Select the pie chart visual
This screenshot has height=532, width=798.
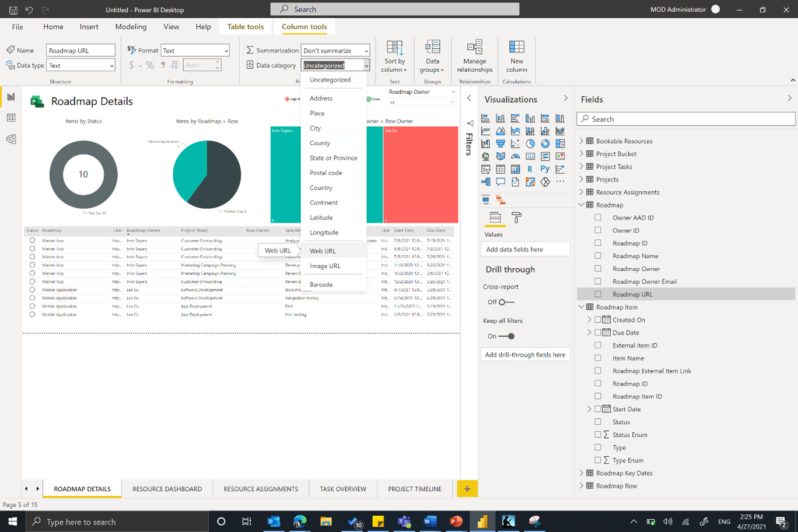tap(530, 143)
